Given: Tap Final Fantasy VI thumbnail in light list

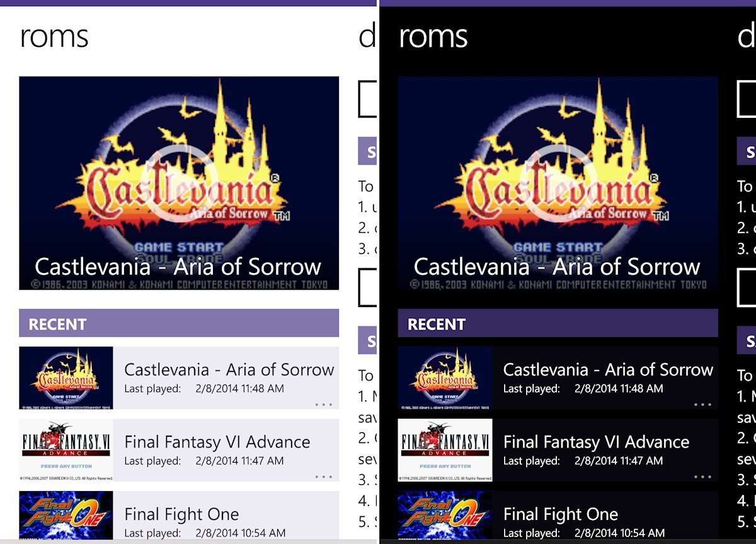Looking at the screenshot, I should point(66,450).
